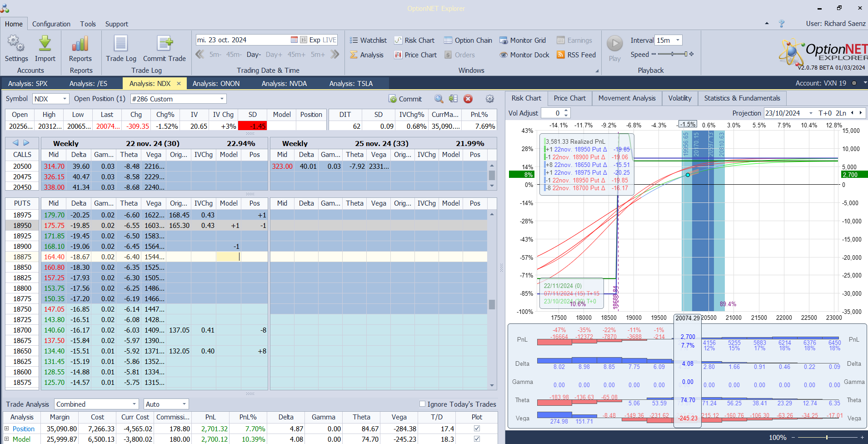Jump backward with the double left arrow
Image resolution: width=868 pixels, height=444 pixels.
pyautogui.click(x=200, y=55)
